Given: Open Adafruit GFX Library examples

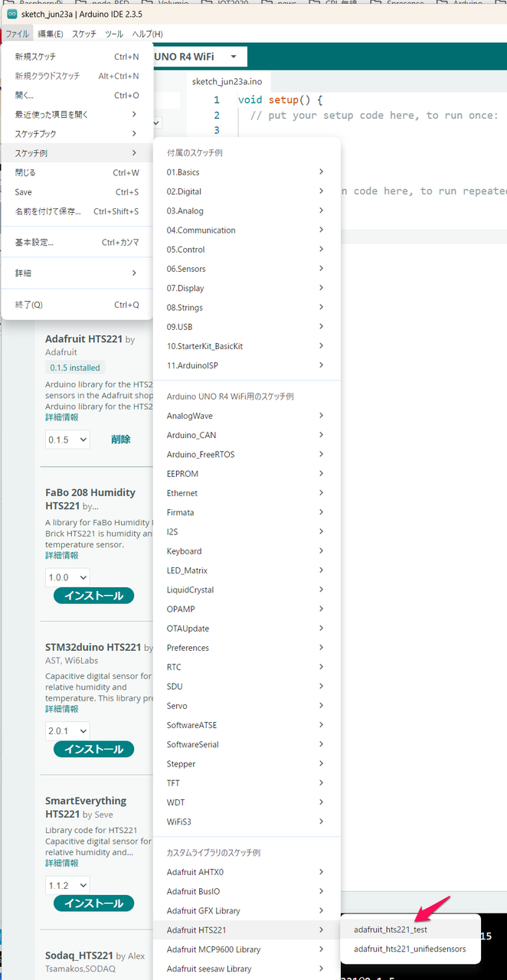Looking at the screenshot, I should tap(247, 911).
